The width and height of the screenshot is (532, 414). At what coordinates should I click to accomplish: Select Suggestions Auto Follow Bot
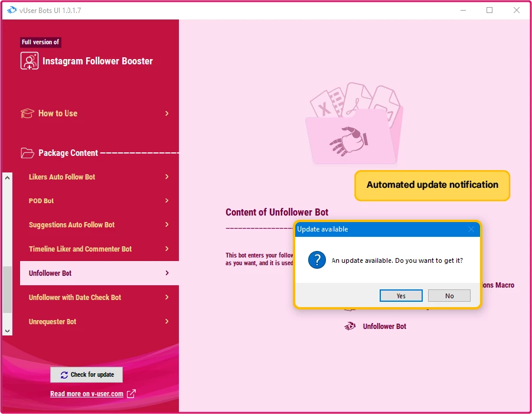99,224
